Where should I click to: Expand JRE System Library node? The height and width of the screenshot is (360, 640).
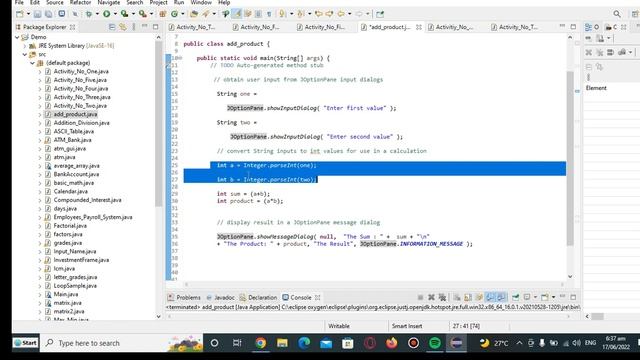[x=25, y=46]
